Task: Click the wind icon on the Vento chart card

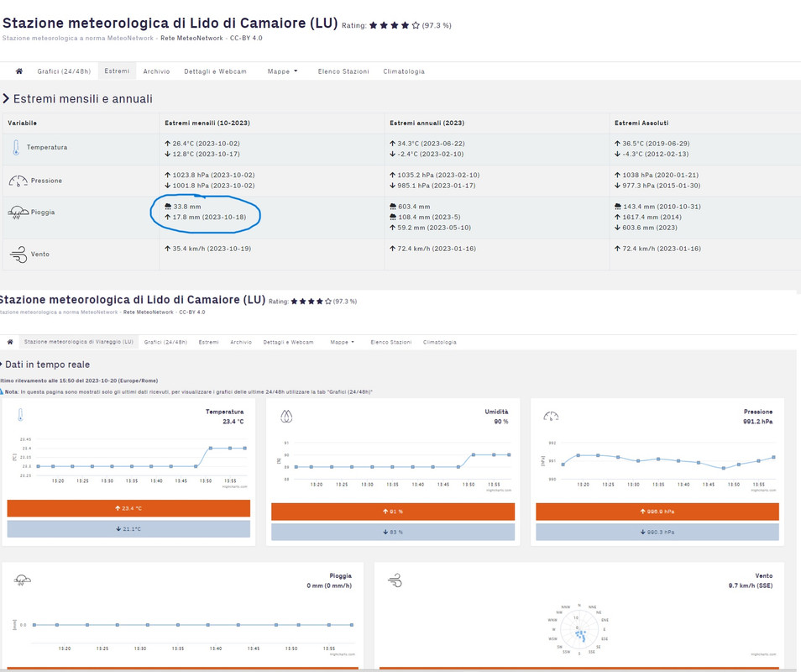Action: point(395,580)
